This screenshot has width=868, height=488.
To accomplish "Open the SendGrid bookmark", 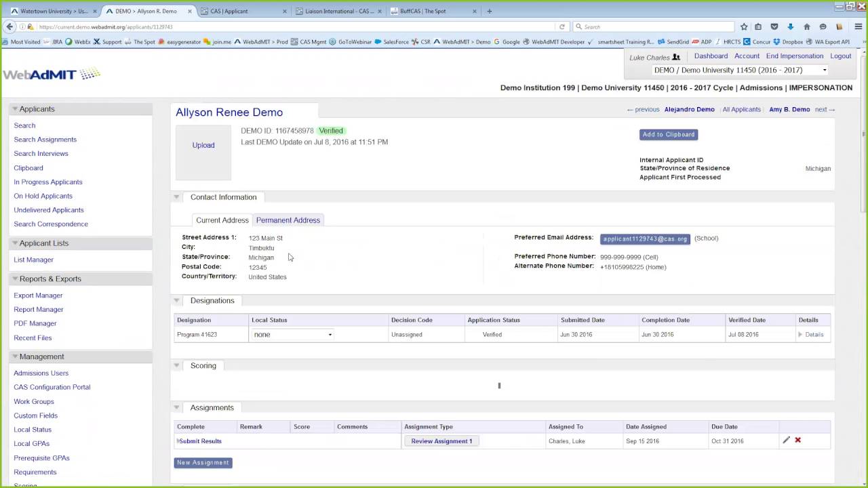I will point(673,41).
